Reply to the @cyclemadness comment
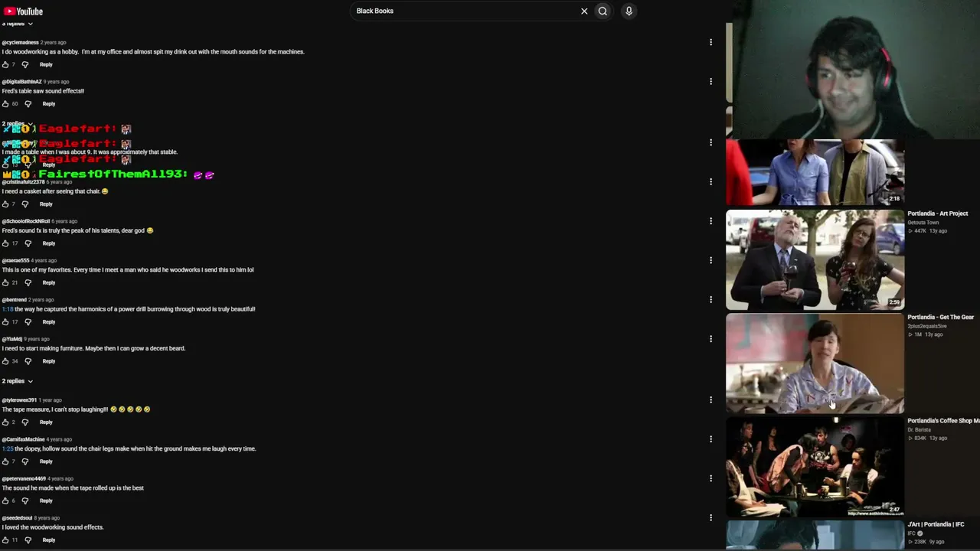This screenshot has width=980, height=551. click(46, 64)
